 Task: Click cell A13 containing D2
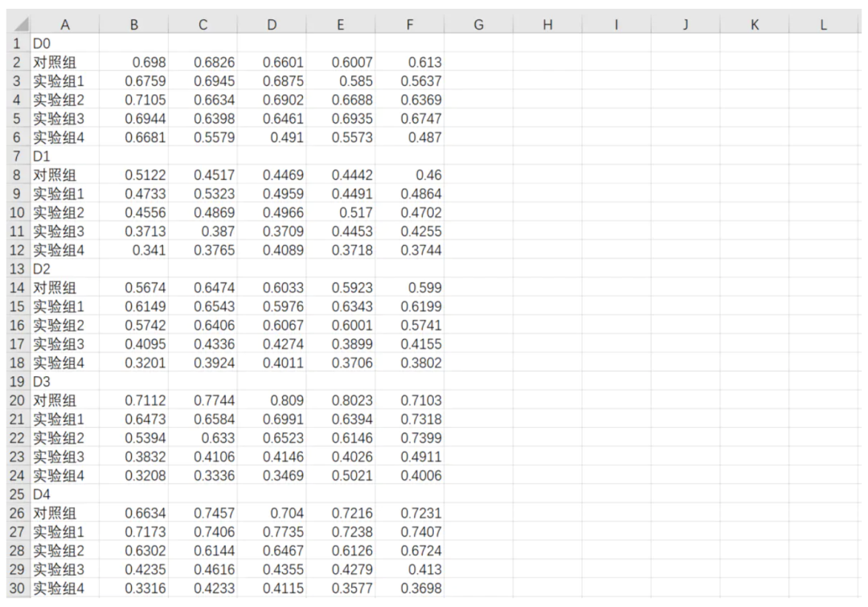tap(65, 269)
